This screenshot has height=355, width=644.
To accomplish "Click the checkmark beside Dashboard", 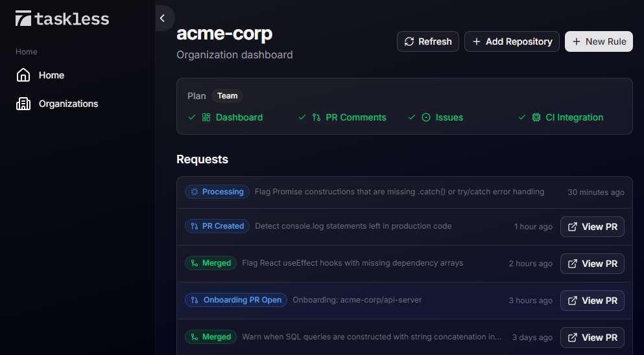I will (x=192, y=117).
